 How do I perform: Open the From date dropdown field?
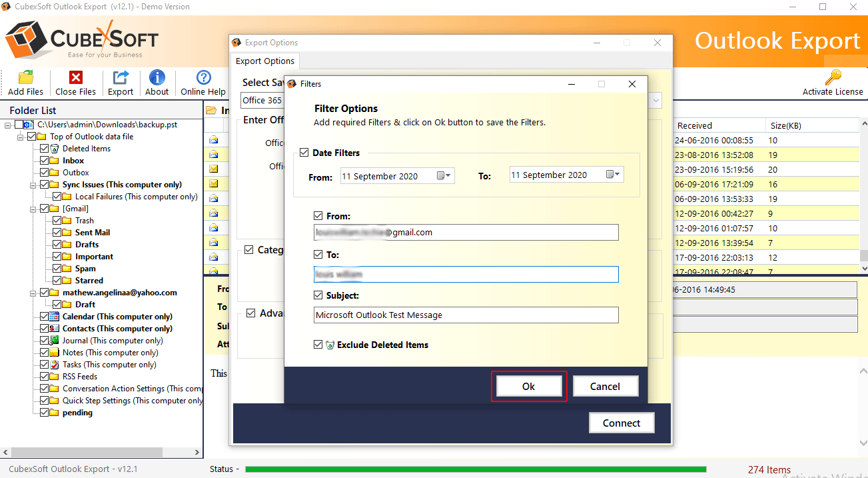pos(398,175)
